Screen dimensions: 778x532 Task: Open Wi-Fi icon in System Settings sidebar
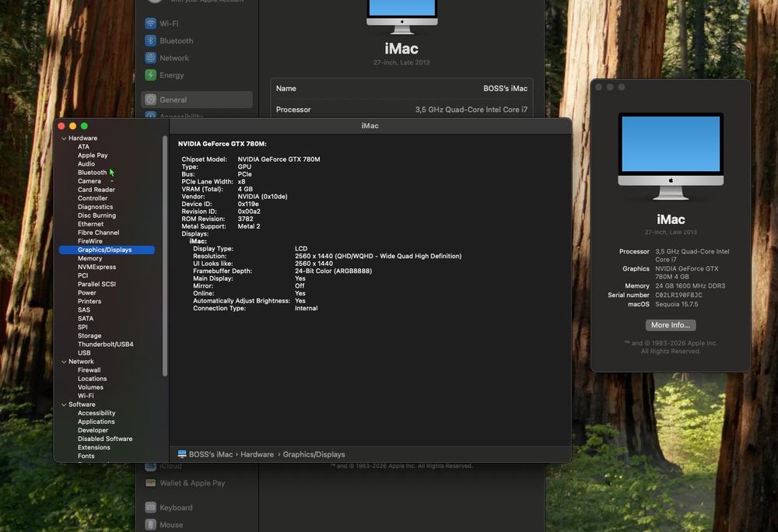(150, 23)
